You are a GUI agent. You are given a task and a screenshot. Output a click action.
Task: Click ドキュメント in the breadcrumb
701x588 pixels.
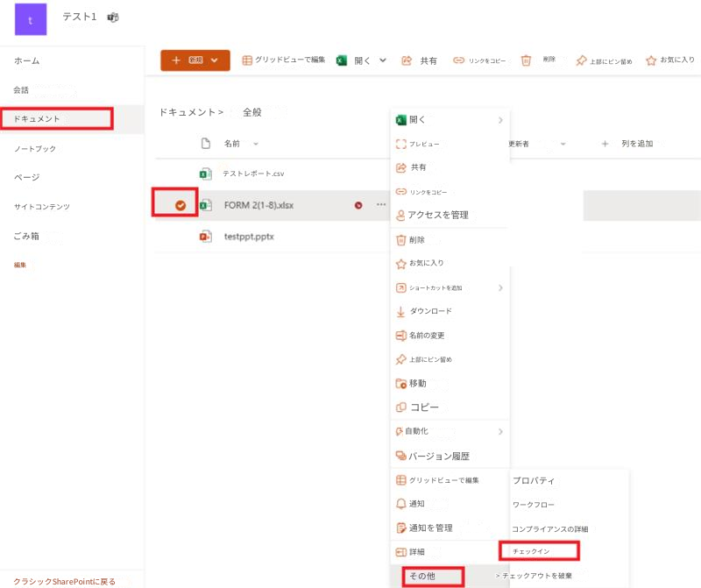pyautogui.click(x=188, y=112)
